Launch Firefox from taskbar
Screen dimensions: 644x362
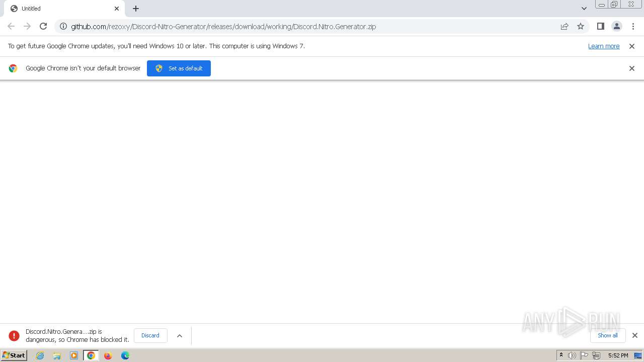tap(108, 355)
